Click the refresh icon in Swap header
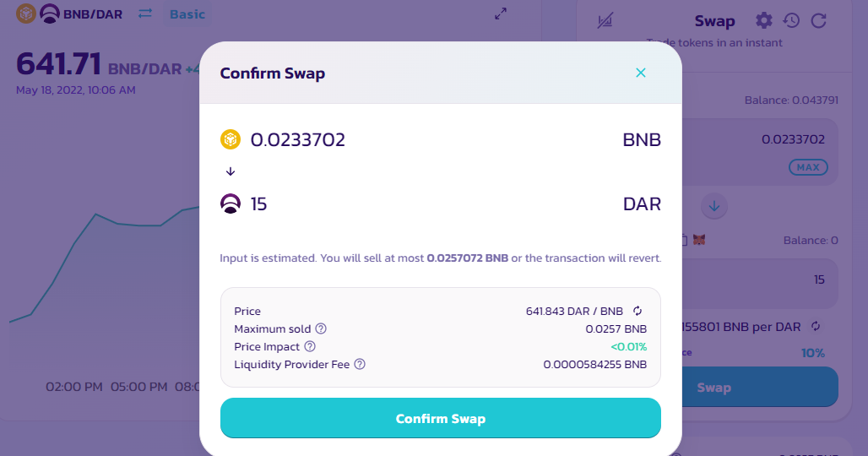868x456 pixels. pos(819,21)
